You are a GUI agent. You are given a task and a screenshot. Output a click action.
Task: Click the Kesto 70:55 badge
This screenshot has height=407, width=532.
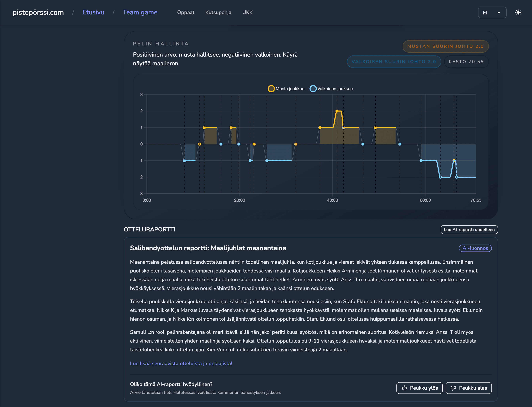click(466, 62)
